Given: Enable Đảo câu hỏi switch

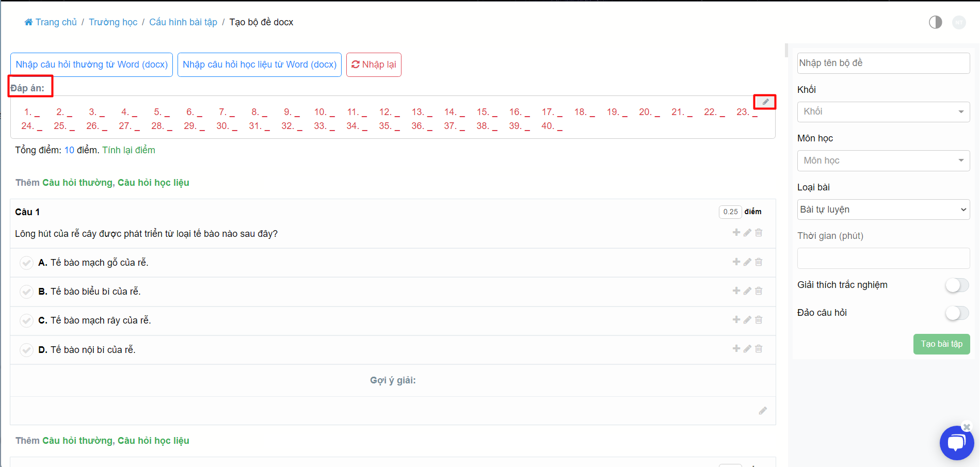Looking at the screenshot, I should [x=957, y=313].
